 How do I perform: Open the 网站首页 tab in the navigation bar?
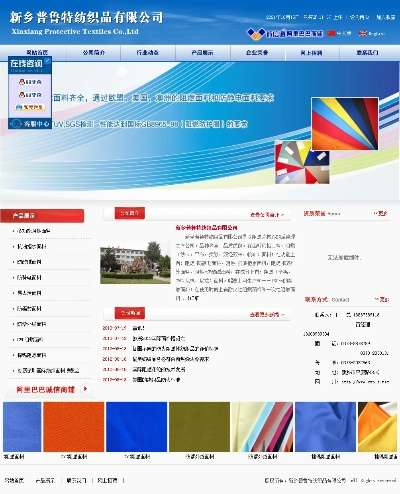tap(37, 52)
